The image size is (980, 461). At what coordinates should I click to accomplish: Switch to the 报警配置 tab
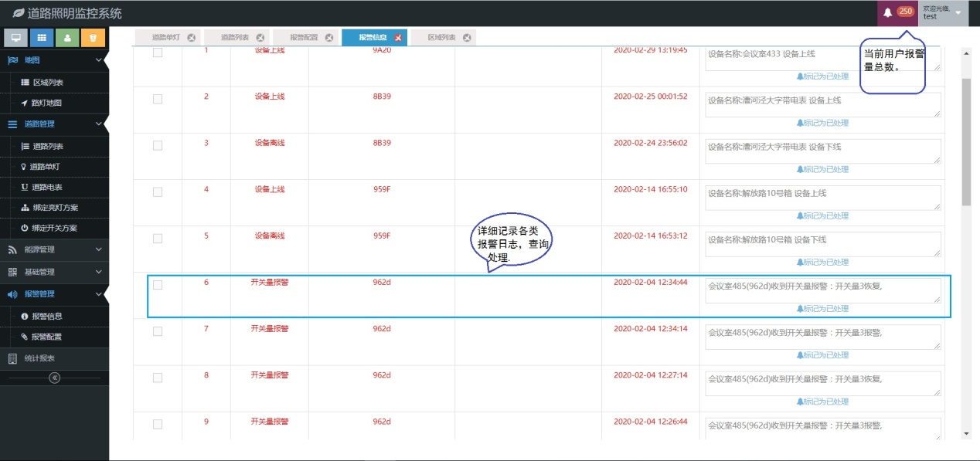[304, 37]
